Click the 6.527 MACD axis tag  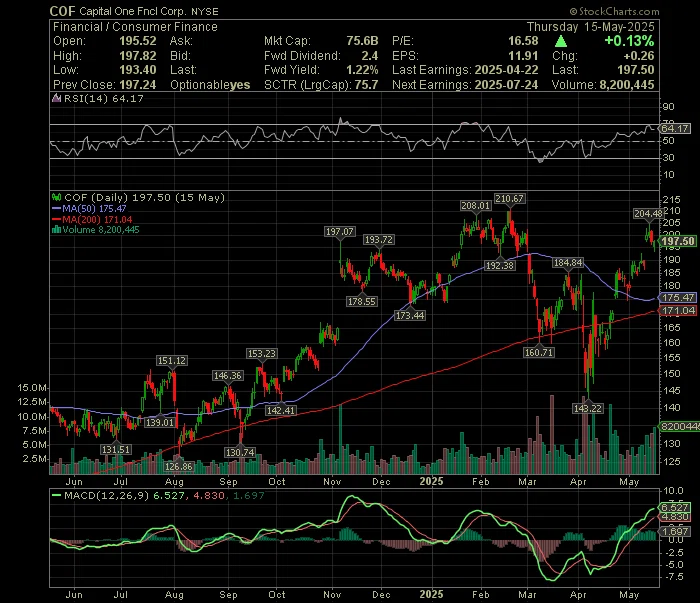click(x=675, y=507)
